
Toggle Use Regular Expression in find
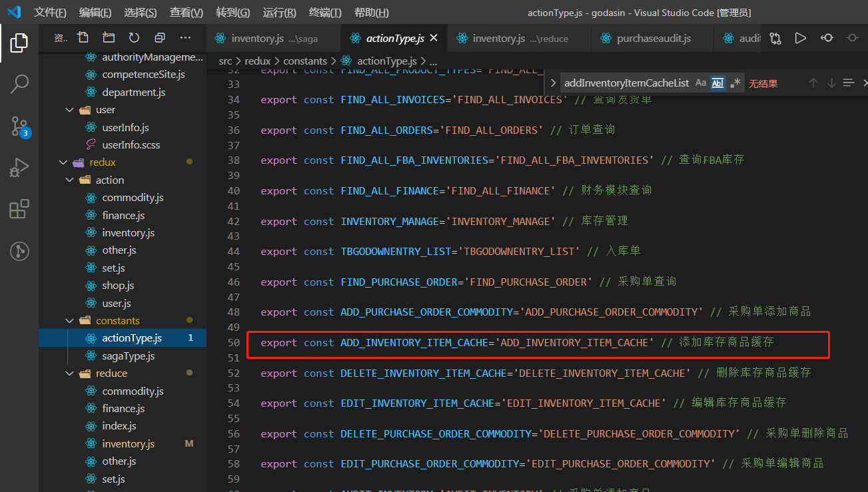tap(735, 83)
